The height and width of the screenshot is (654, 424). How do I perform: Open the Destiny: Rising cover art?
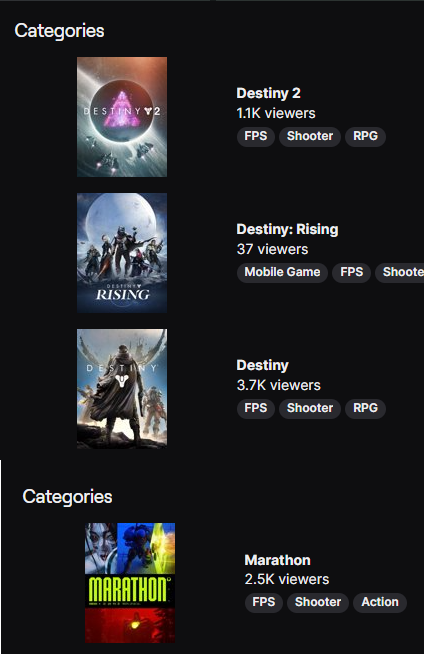coord(122,253)
